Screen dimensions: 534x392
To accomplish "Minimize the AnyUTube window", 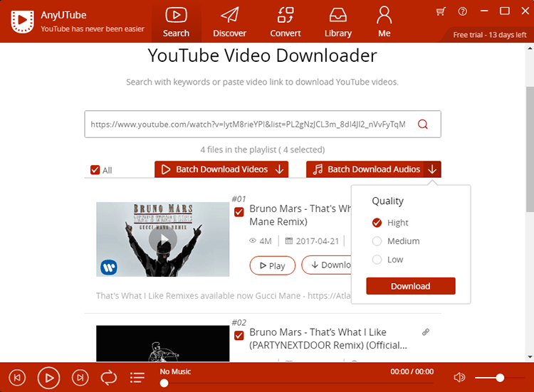I will point(484,11).
